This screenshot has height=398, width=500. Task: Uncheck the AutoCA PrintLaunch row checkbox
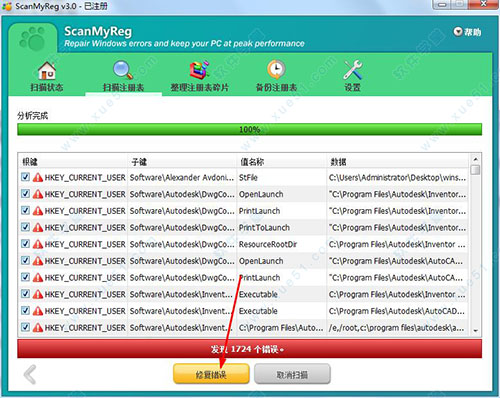25,277
